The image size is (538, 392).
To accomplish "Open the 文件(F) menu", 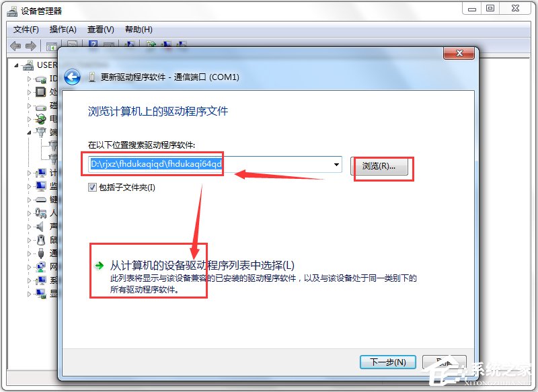I will pyautogui.click(x=26, y=30).
